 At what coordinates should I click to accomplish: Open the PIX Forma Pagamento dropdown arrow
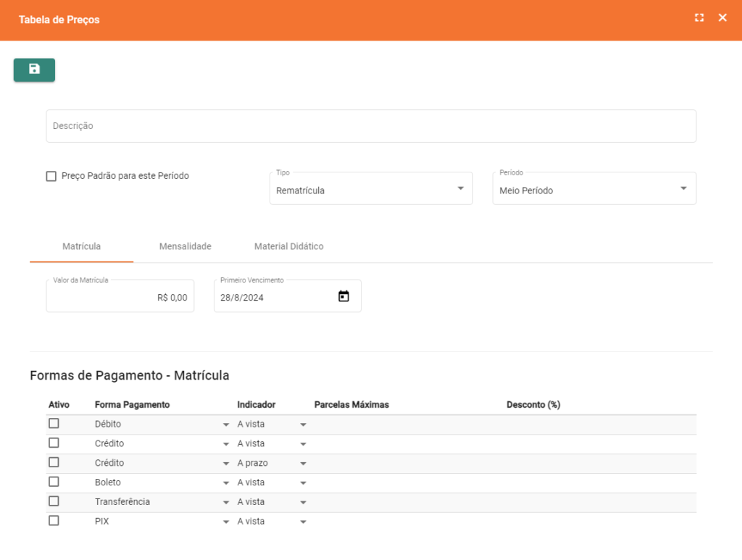point(226,522)
